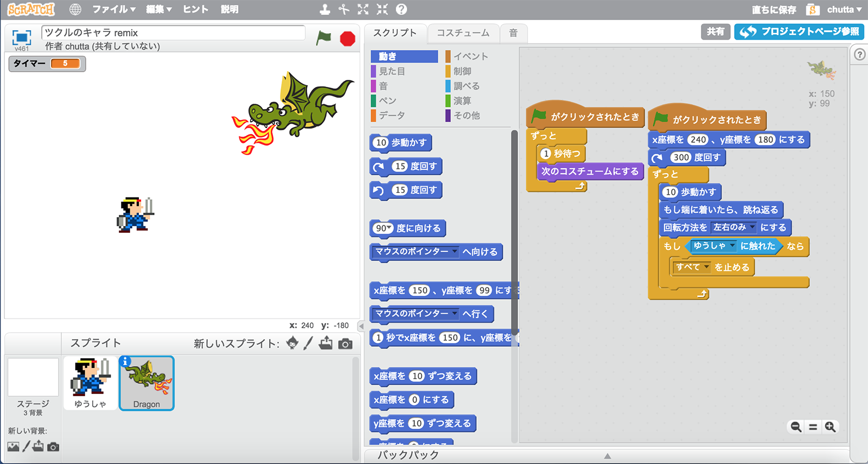This screenshot has height=464, width=868.
Task: Click the 共有 share button
Action: pos(716,31)
